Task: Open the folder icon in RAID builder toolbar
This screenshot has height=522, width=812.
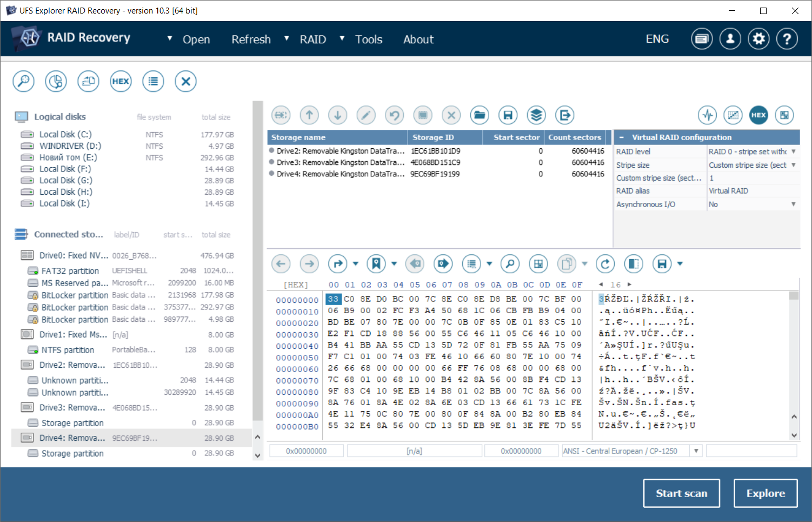Action: pyautogui.click(x=480, y=115)
